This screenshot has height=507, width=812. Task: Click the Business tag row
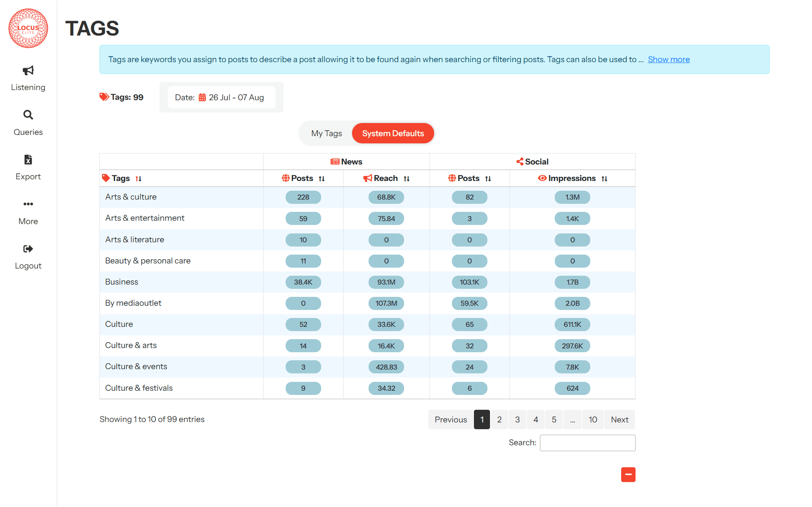tap(122, 282)
